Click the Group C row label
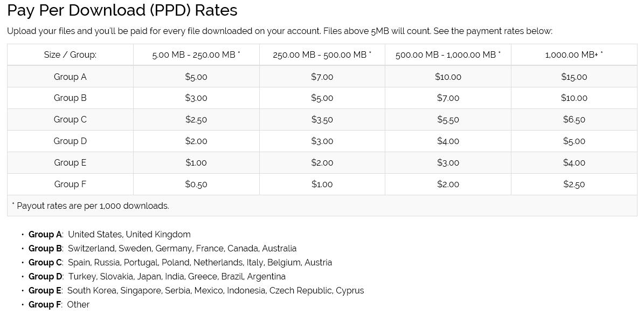 (70, 120)
